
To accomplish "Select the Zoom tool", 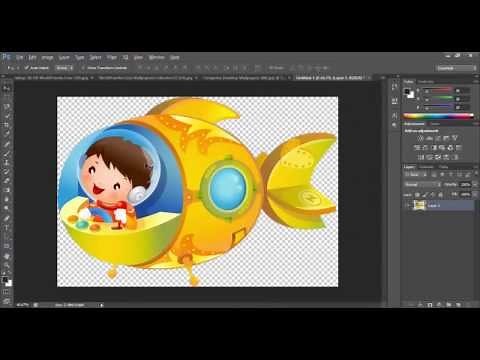I will (6, 266).
